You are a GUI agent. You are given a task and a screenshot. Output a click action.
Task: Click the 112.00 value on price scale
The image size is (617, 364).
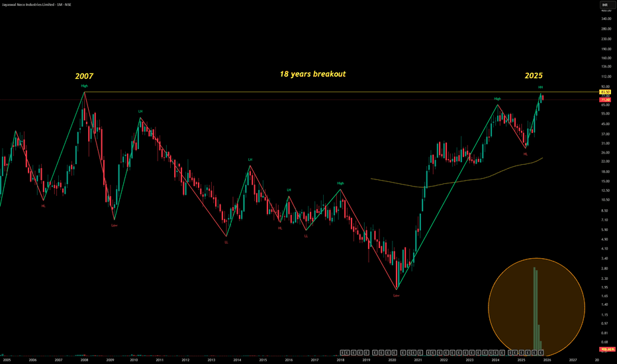click(x=604, y=76)
